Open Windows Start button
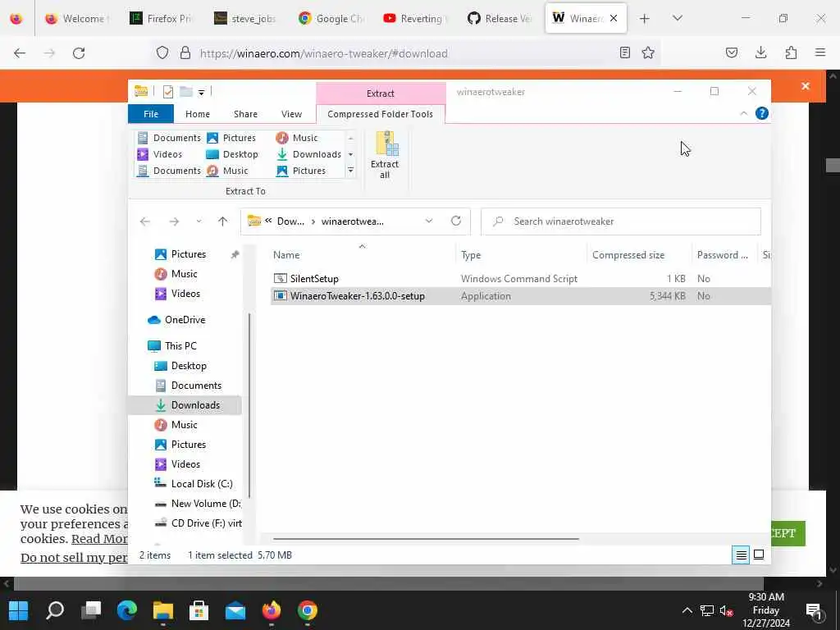Image resolution: width=840 pixels, height=630 pixels. (x=19, y=610)
